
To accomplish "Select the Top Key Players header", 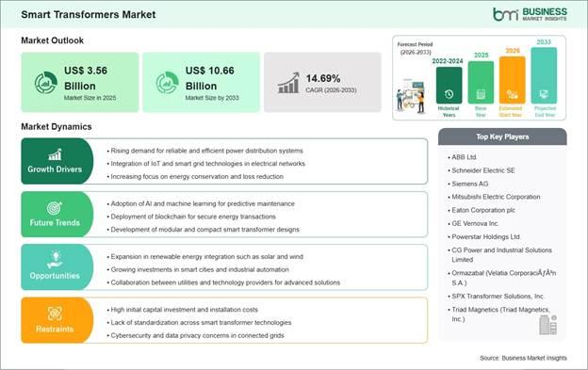I will pos(502,137).
